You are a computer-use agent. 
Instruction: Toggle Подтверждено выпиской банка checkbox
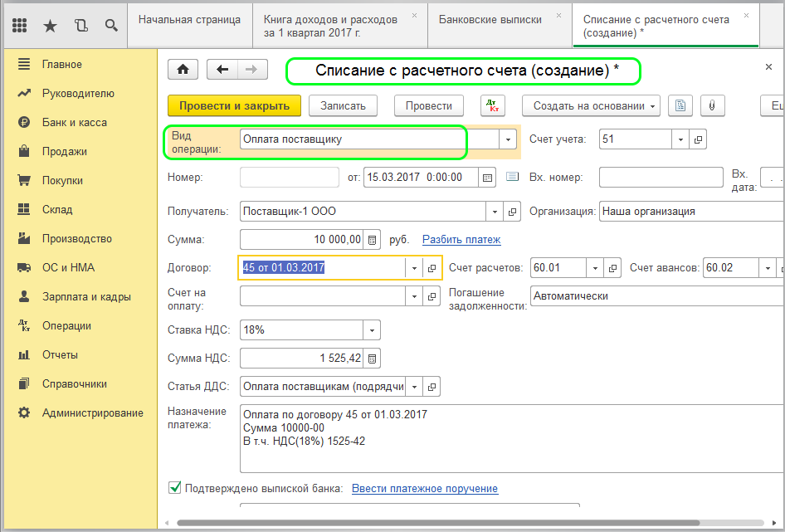[x=175, y=488]
